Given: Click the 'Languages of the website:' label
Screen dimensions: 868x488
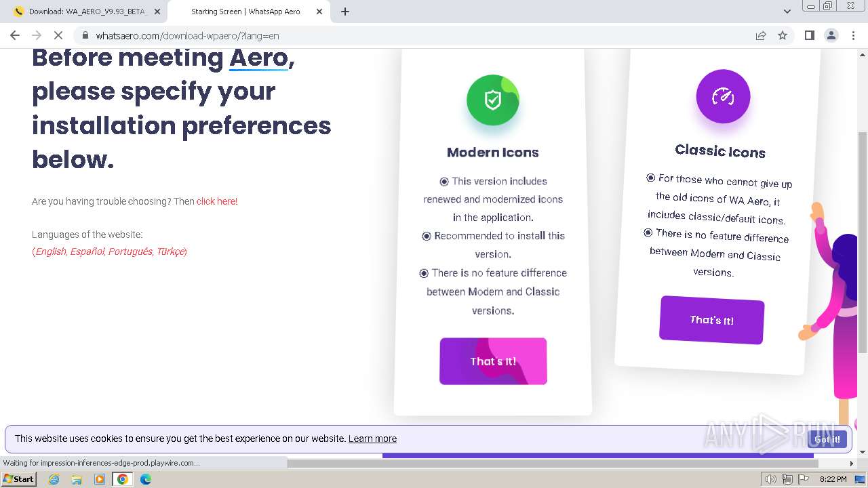Looking at the screenshot, I should 87,235.
